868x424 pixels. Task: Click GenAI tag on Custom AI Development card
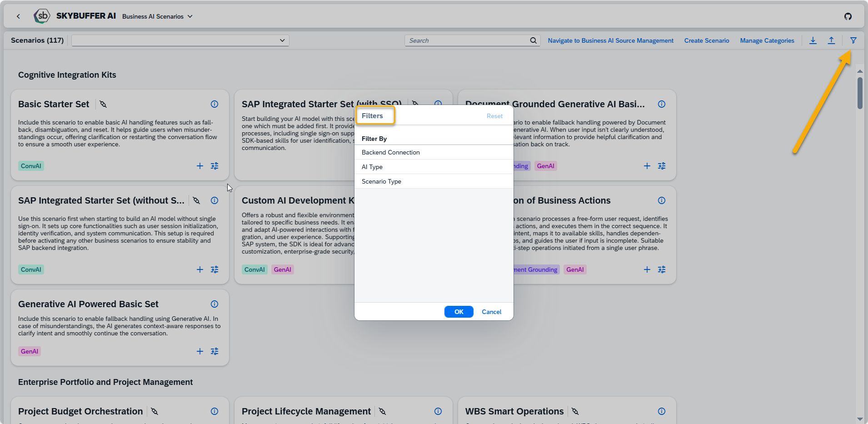(283, 269)
